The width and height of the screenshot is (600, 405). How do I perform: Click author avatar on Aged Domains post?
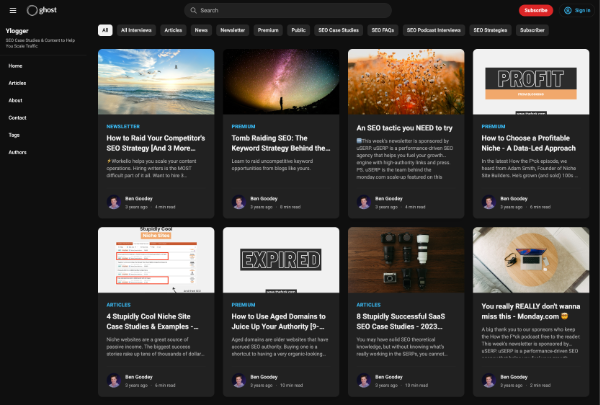click(239, 381)
